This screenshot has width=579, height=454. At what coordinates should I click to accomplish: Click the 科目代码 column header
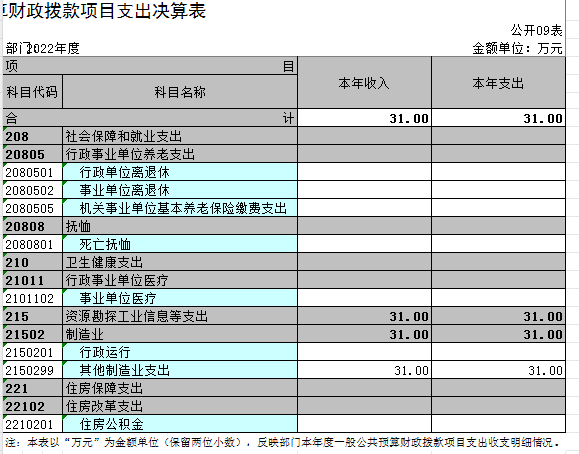pyautogui.click(x=32, y=92)
